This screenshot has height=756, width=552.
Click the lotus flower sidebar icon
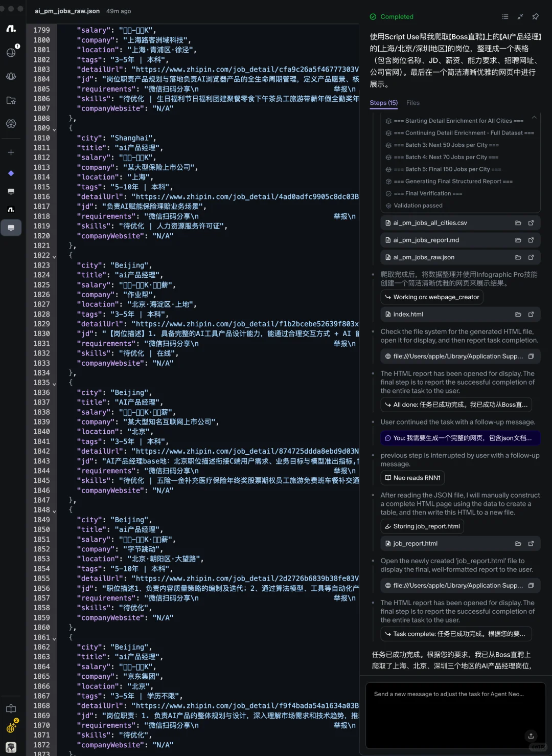click(x=11, y=76)
